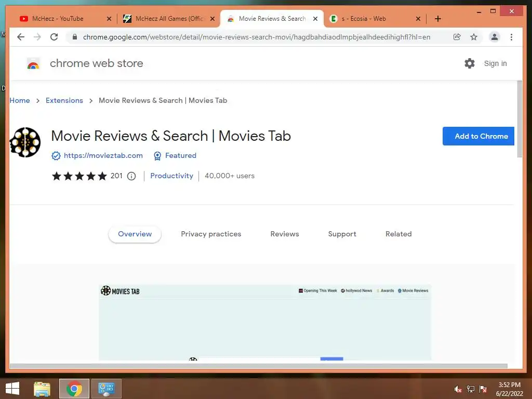
Task: Go to the Extensions breadcrumb link
Action: [64, 100]
